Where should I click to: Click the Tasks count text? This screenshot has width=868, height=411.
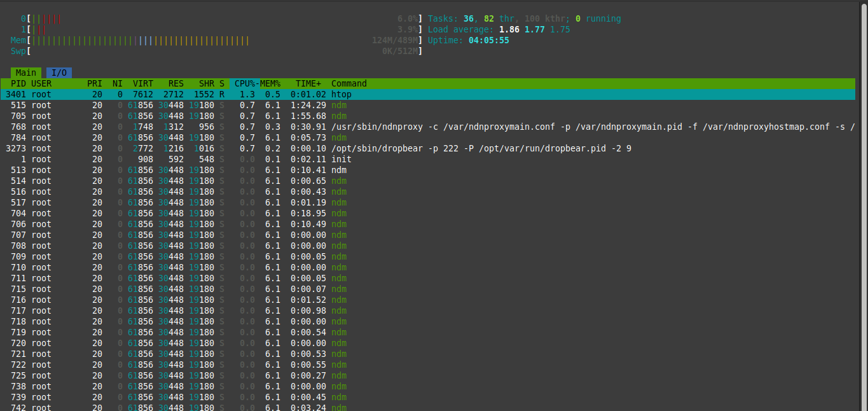525,19
